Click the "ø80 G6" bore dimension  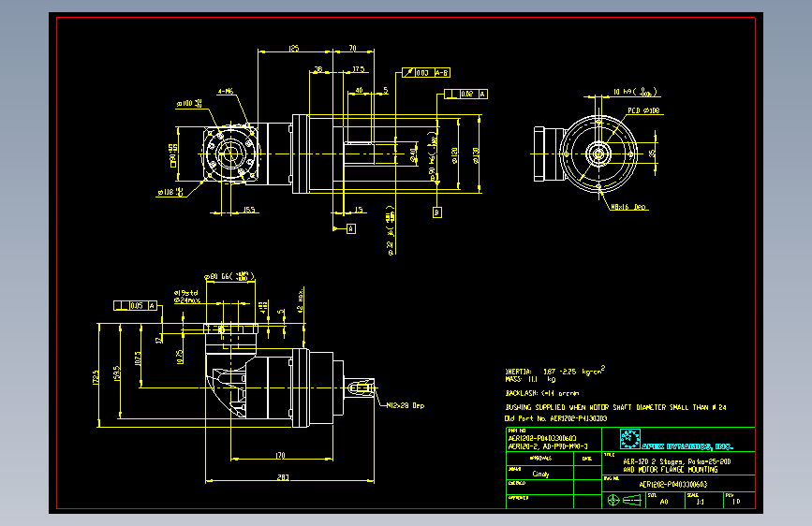point(229,276)
